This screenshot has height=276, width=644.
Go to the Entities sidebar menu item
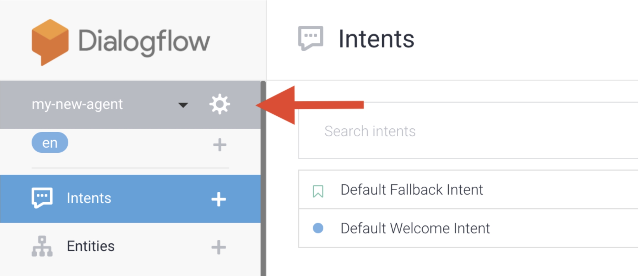pyautogui.click(x=91, y=246)
